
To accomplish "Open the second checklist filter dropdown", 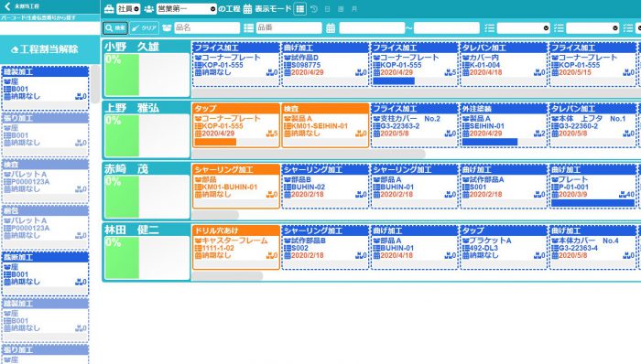I will pos(592,27).
